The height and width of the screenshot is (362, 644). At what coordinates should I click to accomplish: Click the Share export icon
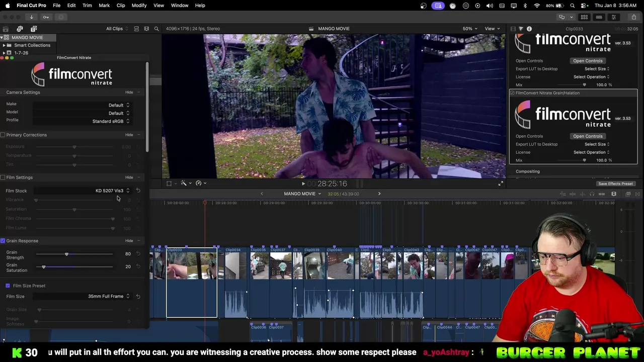point(633,17)
